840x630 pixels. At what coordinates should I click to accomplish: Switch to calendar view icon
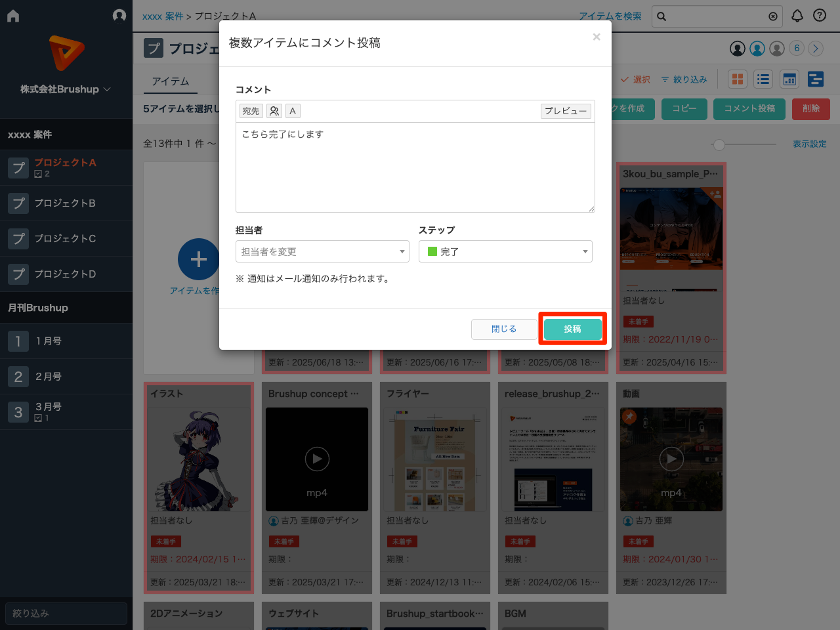(789, 79)
